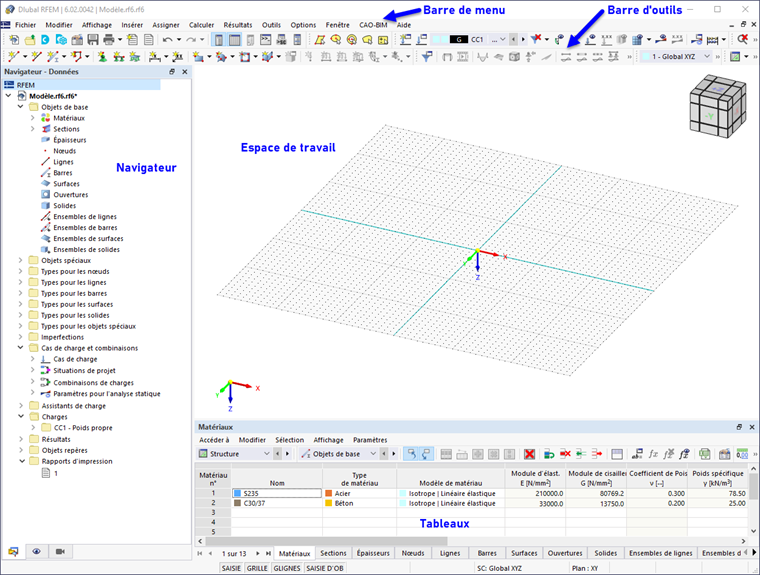
Task: Open the load case CC1 dropdown
Action: (x=502, y=39)
